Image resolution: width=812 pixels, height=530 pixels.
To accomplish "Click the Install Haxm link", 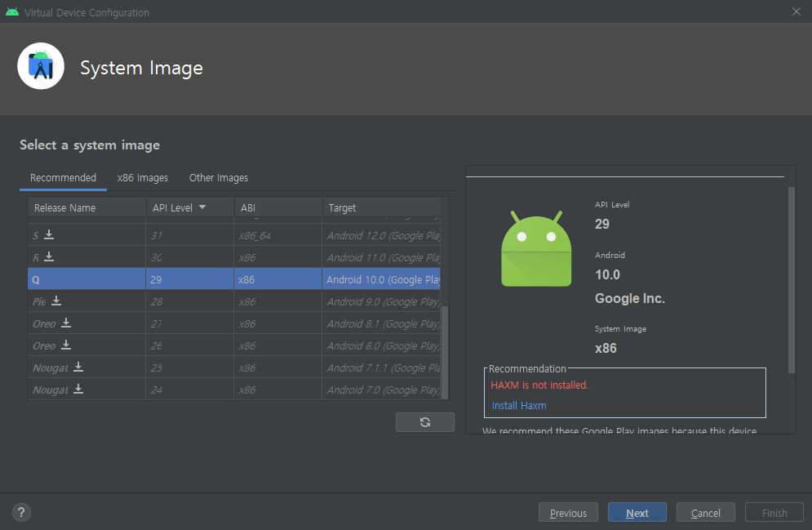I will 519,406.
